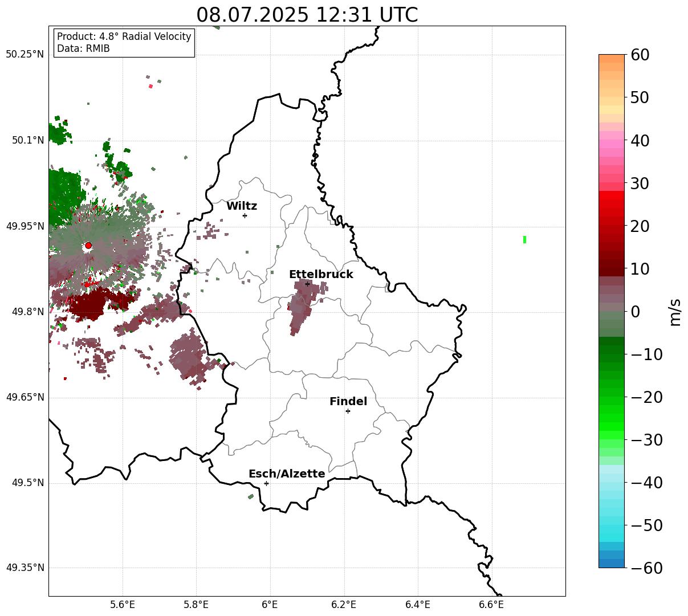688x616 pixels.
Task: Click the Esch/Alzette station cross marker
Action: pos(266,483)
